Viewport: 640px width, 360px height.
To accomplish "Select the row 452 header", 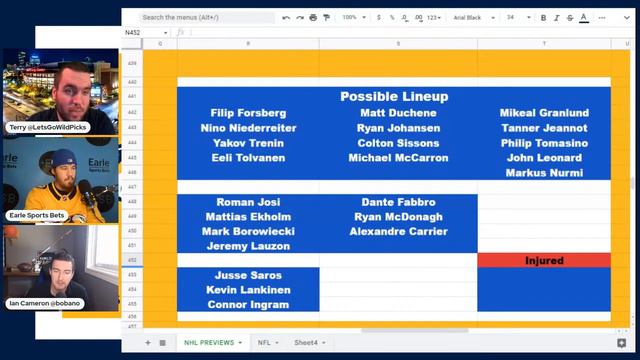I will point(132,260).
